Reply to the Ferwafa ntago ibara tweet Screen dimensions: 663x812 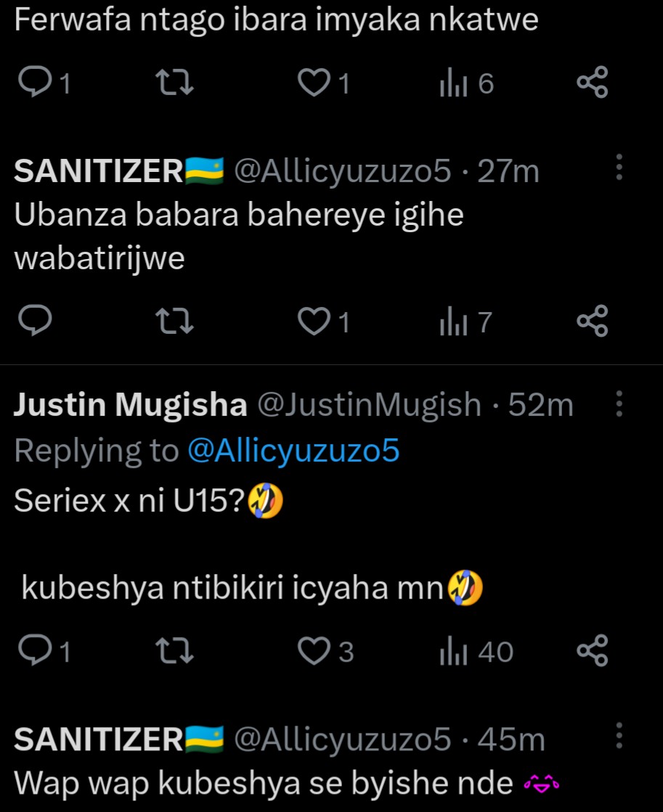pyautogui.click(x=33, y=84)
